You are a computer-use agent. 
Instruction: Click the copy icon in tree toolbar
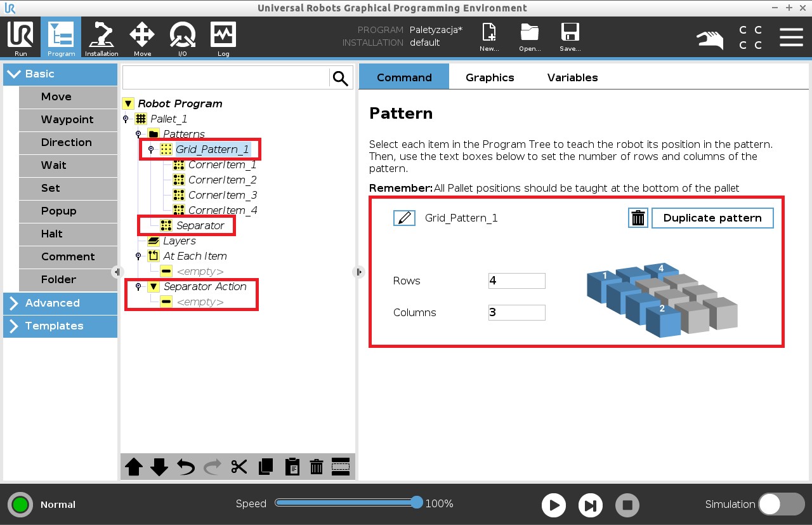click(266, 467)
